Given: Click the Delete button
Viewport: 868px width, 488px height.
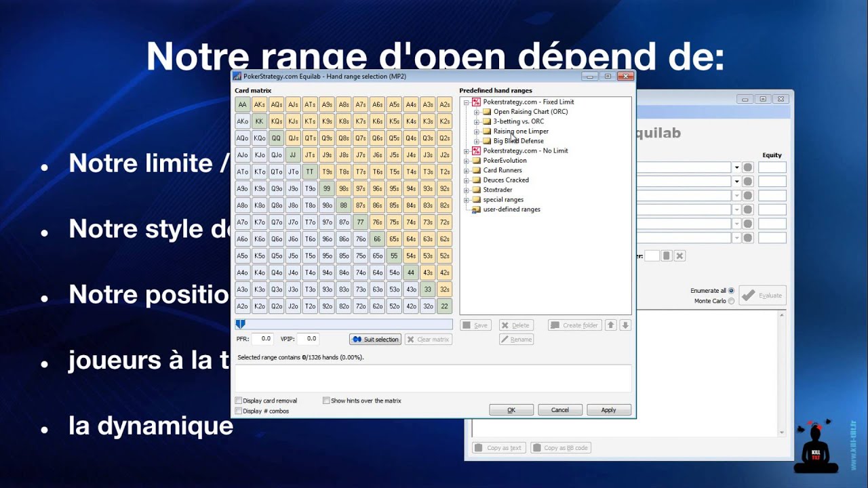Looking at the screenshot, I should pos(516,325).
